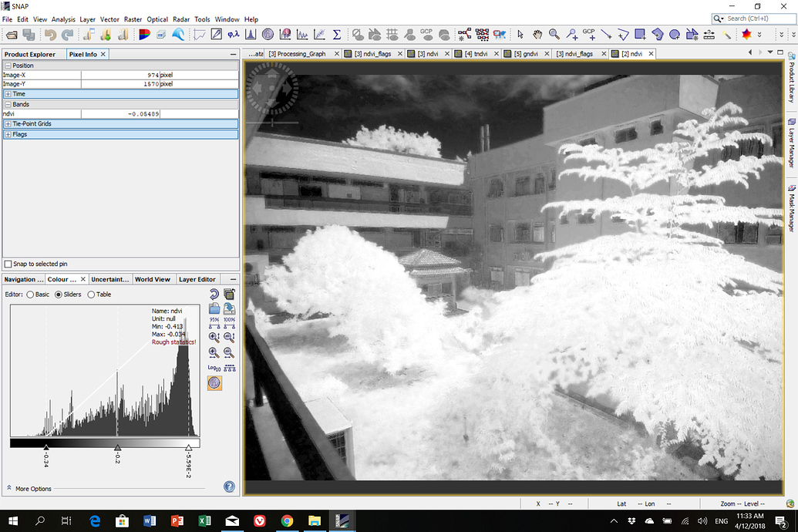Open the statistics sigma tool
The image size is (798, 532).
click(336, 34)
